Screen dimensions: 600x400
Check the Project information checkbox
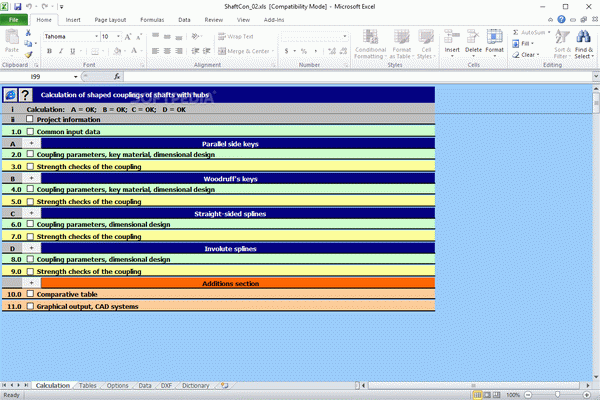[30, 119]
